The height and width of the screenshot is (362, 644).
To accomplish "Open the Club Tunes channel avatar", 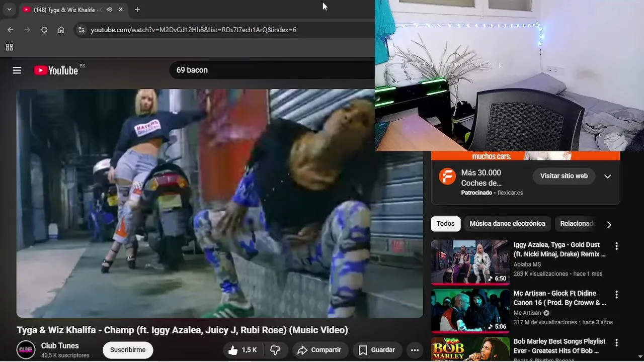I will point(26,350).
